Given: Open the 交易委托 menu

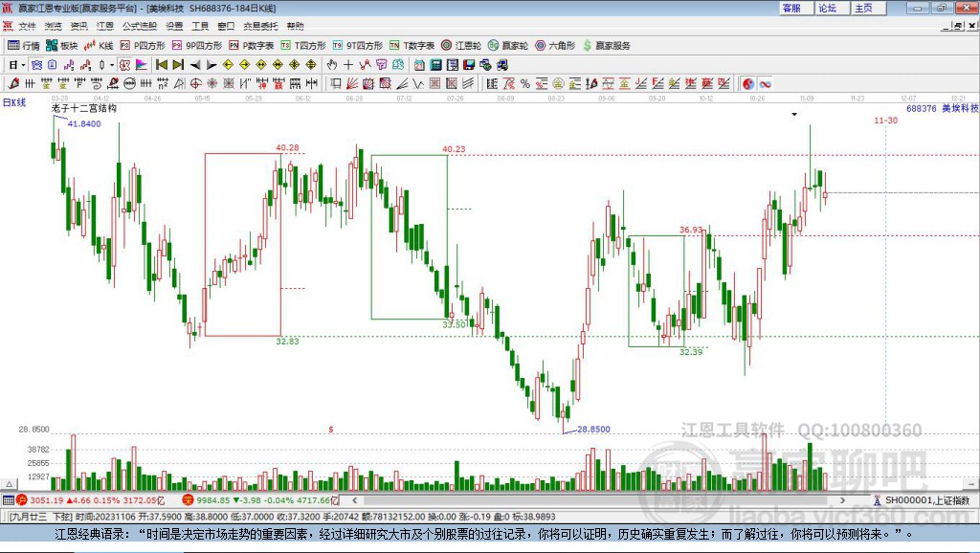Looking at the screenshot, I should [x=260, y=26].
